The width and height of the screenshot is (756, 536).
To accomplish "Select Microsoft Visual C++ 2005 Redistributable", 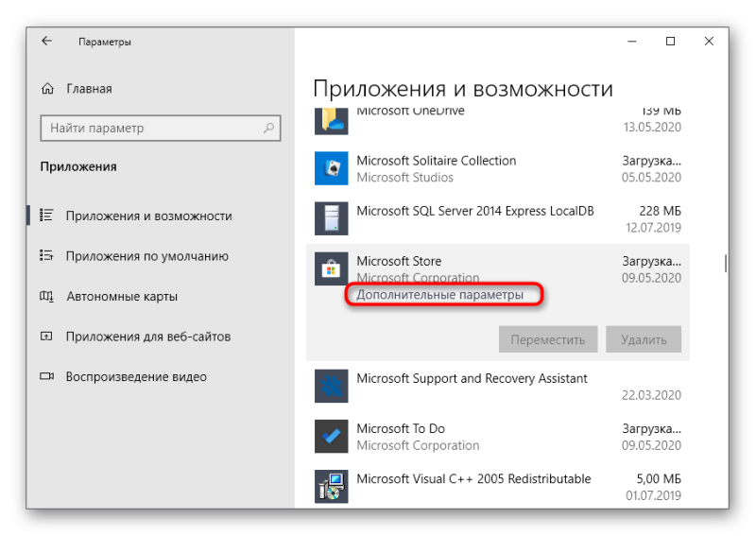I will click(x=473, y=478).
